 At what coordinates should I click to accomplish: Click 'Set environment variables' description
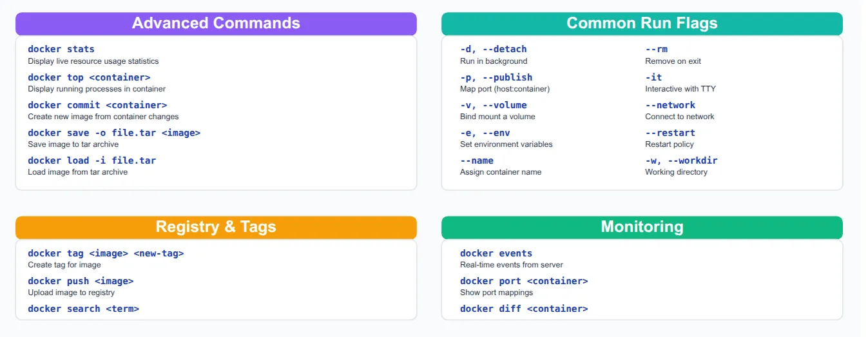506,144
